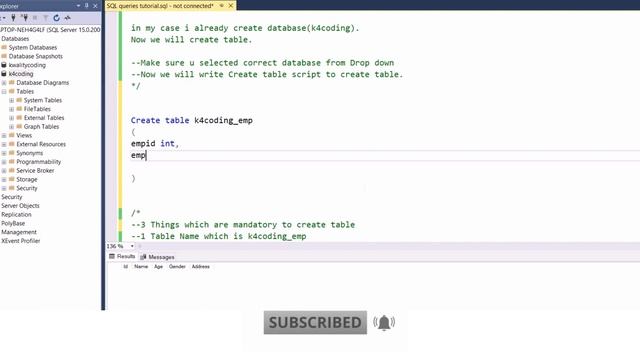Click the Age column header in results
Image resolution: width=640 pixels, height=360 pixels.
[x=158, y=267]
